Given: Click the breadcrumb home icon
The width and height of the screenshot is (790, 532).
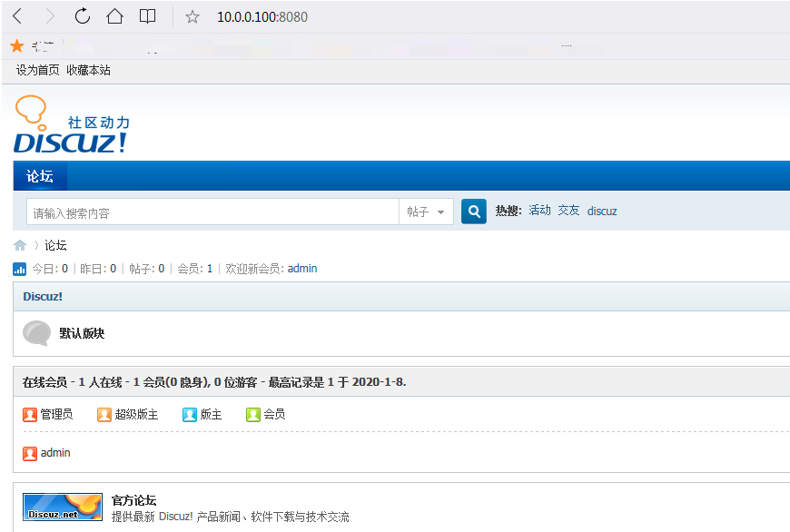Looking at the screenshot, I should tap(20, 245).
